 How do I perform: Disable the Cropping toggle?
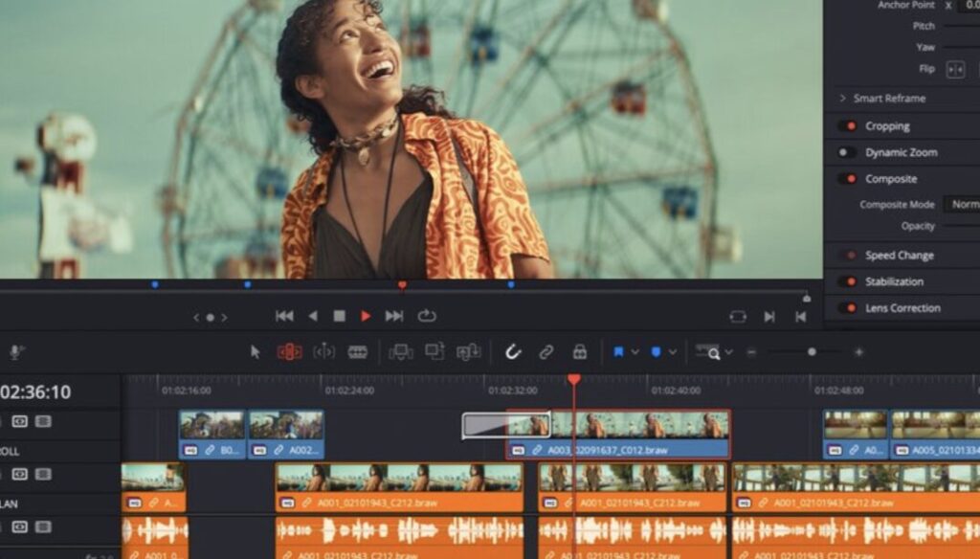click(847, 126)
